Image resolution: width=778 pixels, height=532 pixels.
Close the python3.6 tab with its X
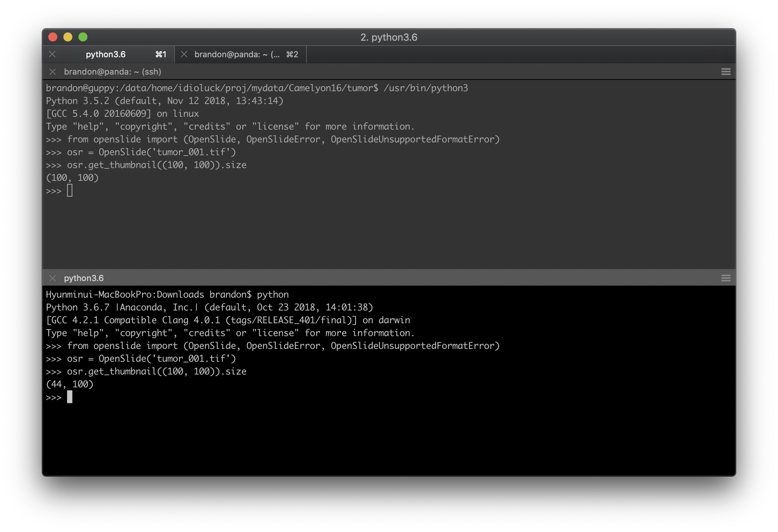[52, 55]
